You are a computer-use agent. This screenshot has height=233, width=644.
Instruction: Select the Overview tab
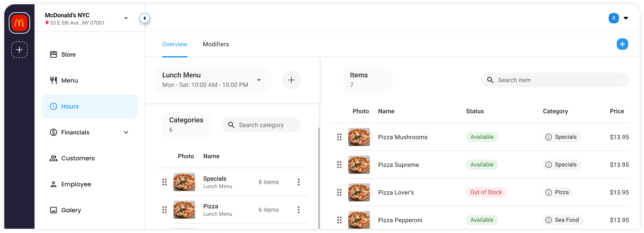click(175, 44)
